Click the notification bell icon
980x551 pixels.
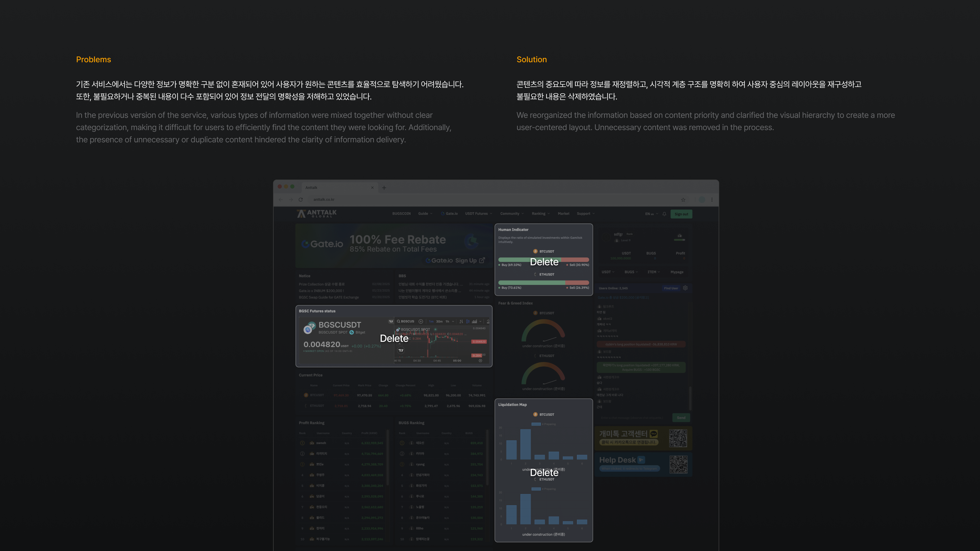point(664,214)
